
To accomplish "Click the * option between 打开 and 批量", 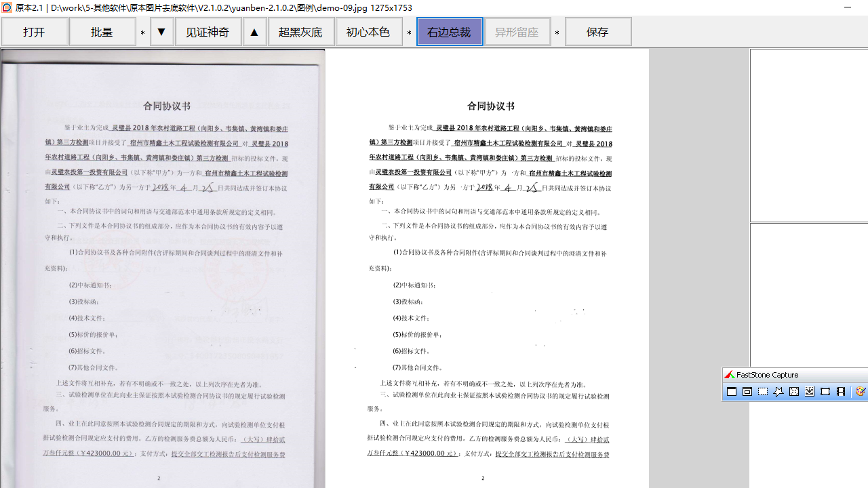I will point(142,31).
